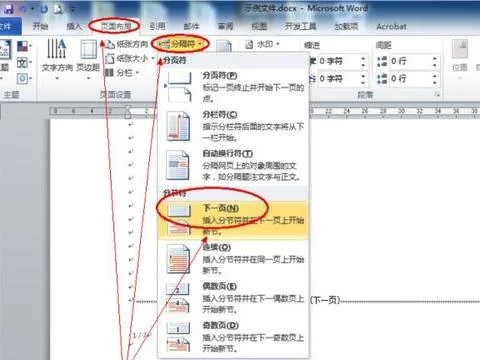The height and width of the screenshot is (360, 480).
Task: Open the 段落 paragraph dialog launcher
Action: pyautogui.click(x=437, y=95)
